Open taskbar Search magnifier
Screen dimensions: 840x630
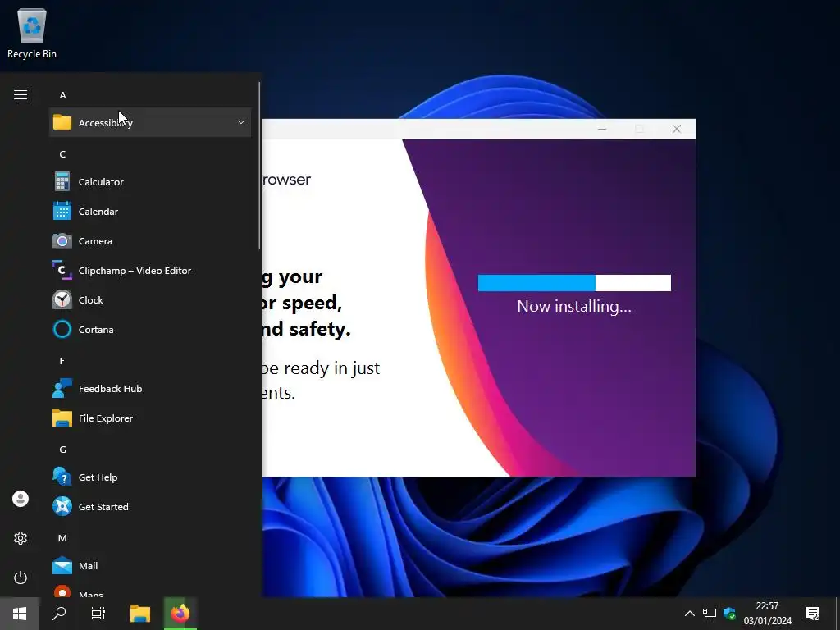pos(59,614)
